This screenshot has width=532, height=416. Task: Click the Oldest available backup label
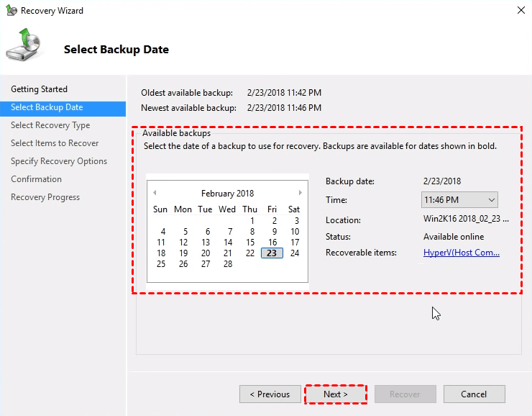click(x=187, y=93)
